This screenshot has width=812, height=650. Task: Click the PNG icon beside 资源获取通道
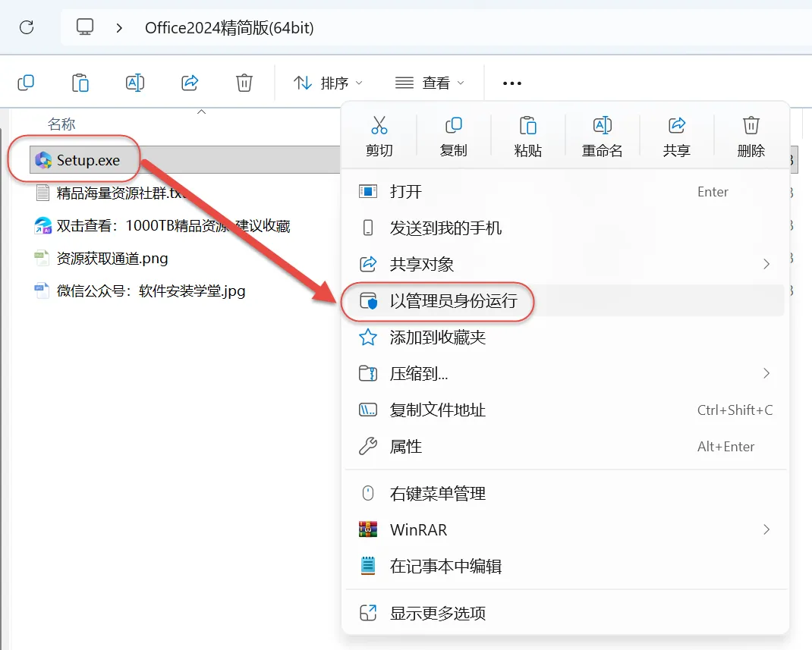click(42, 258)
